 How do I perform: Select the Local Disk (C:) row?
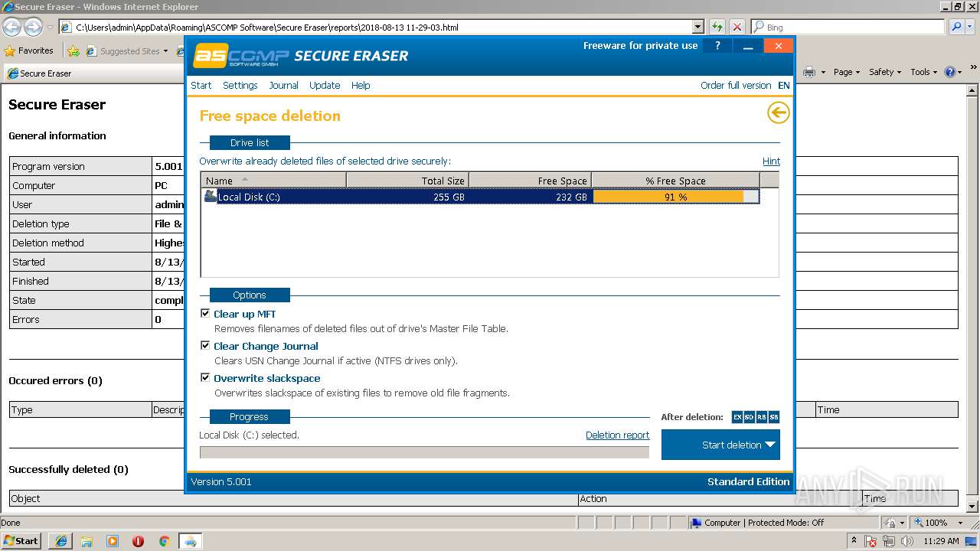480,197
